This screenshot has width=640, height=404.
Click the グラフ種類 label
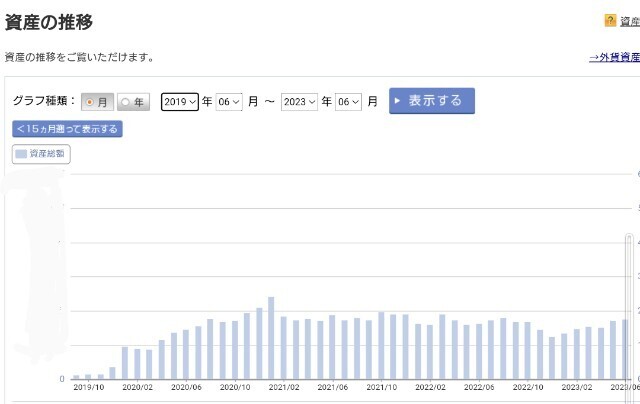pos(44,101)
